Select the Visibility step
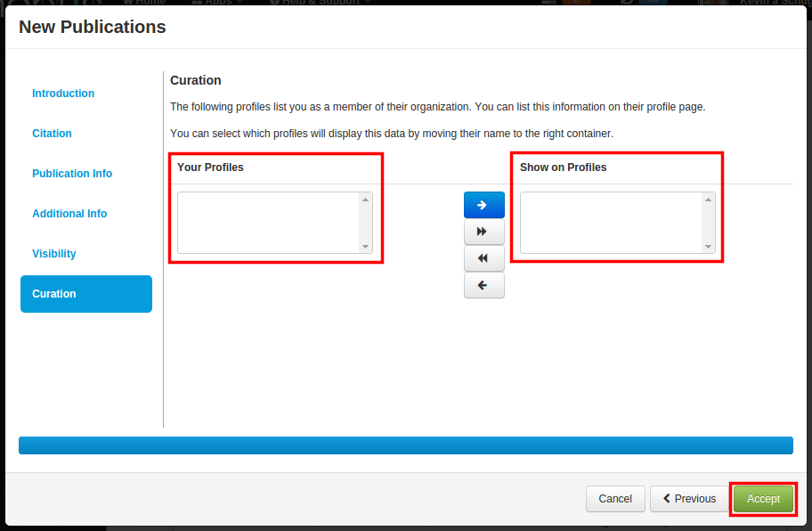The image size is (812, 531). coord(53,254)
